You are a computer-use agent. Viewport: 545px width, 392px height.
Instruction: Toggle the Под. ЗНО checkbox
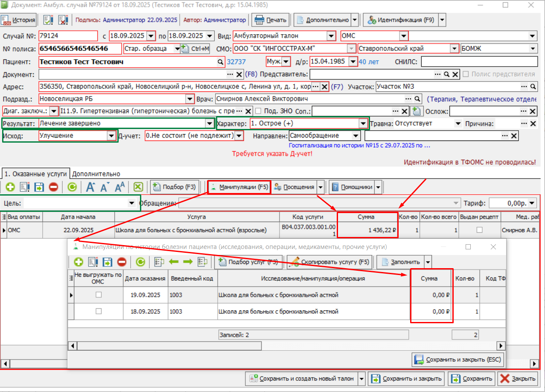click(x=258, y=111)
